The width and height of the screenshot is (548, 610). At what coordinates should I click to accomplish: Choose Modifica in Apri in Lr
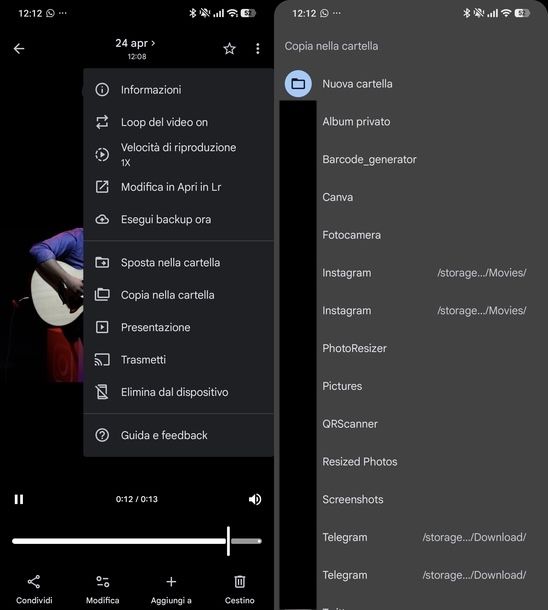tap(179, 187)
